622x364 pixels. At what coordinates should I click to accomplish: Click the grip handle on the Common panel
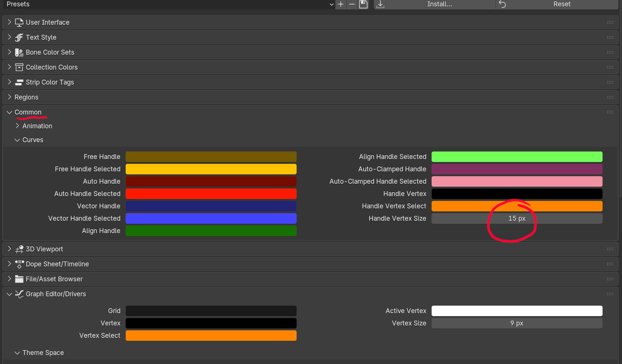tap(610, 112)
